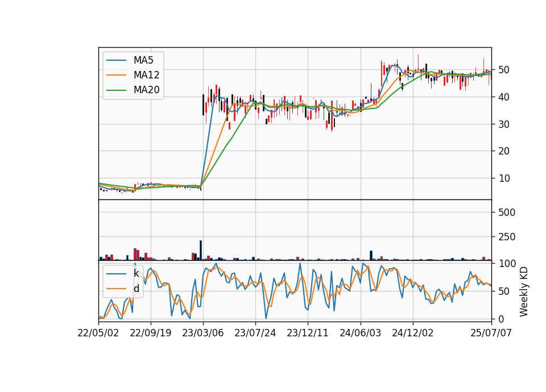546x392 pixels.
Task: Click the 24/06/03 date tick label
Action: point(361,333)
